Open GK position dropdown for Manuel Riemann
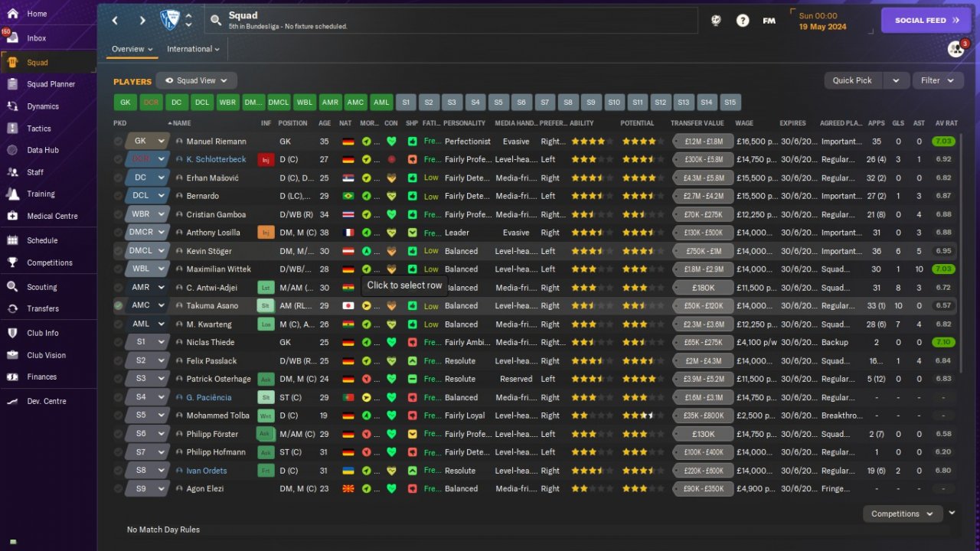This screenshot has width=980, height=551. tap(147, 142)
